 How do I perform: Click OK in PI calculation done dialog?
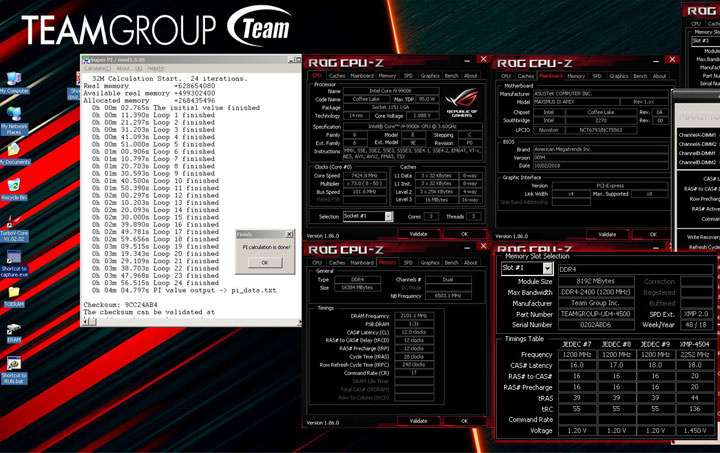(x=264, y=263)
